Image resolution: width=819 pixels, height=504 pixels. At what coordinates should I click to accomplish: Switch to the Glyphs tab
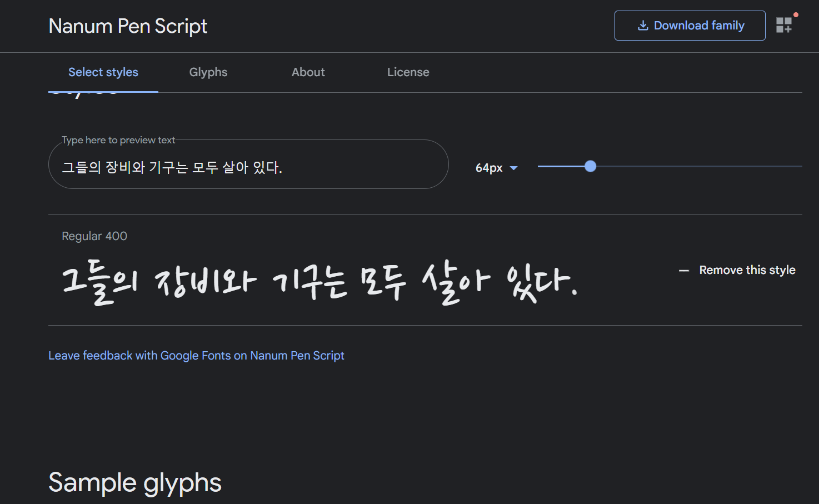point(208,72)
